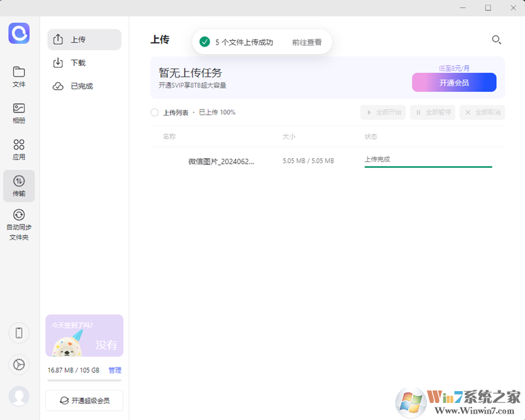Click the user avatar icon
Viewport: 525px width, 420px height.
[19, 396]
